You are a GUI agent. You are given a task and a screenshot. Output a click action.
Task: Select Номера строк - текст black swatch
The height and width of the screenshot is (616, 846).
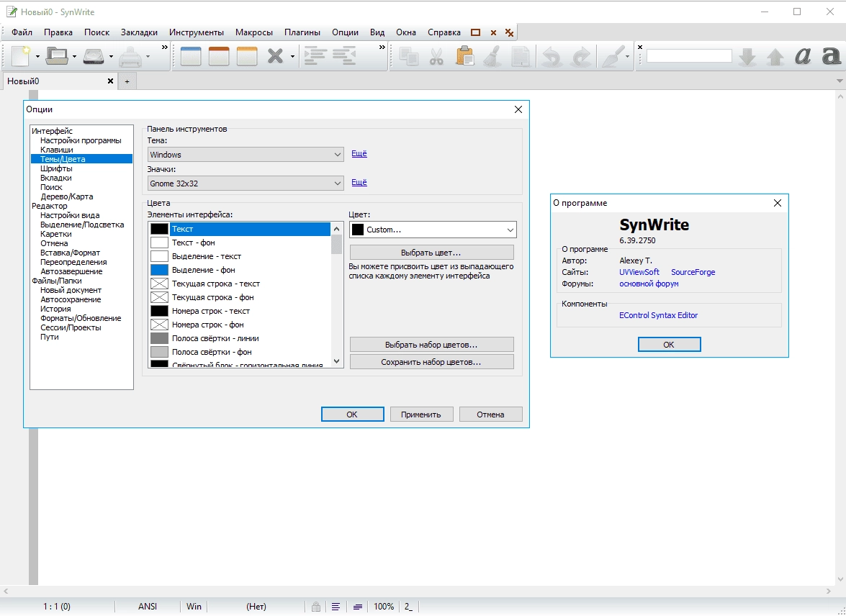click(x=159, y=311)
